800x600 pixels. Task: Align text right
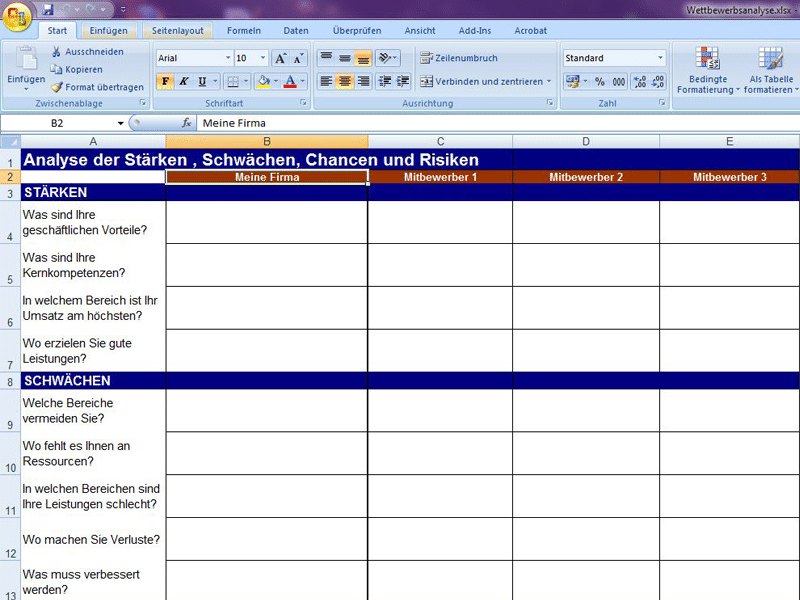363,81
